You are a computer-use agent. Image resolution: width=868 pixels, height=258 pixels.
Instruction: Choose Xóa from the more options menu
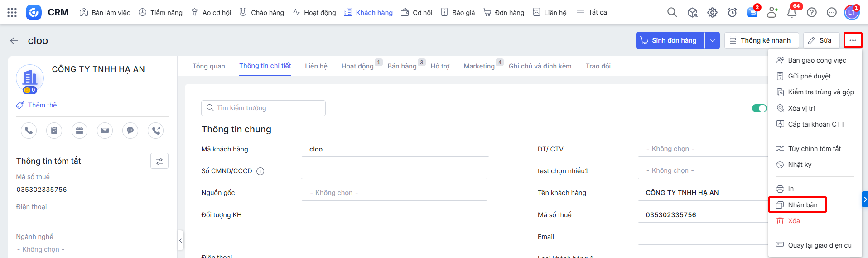[794, 221]
